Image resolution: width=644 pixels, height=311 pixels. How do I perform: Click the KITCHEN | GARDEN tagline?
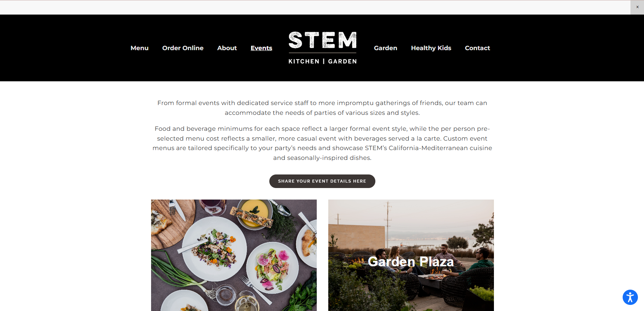(x=323, y=61)
